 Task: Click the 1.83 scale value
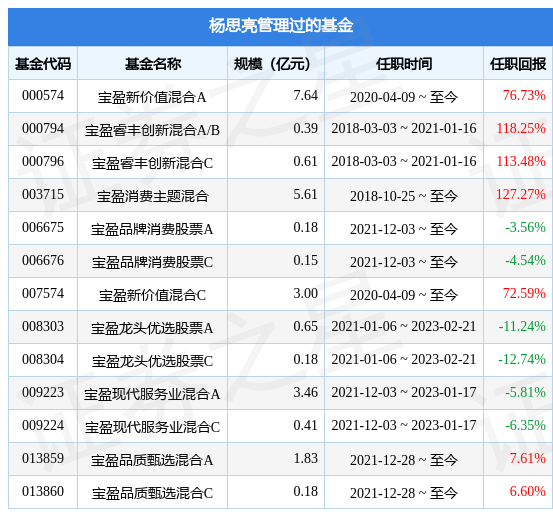[x=305, y=458]
